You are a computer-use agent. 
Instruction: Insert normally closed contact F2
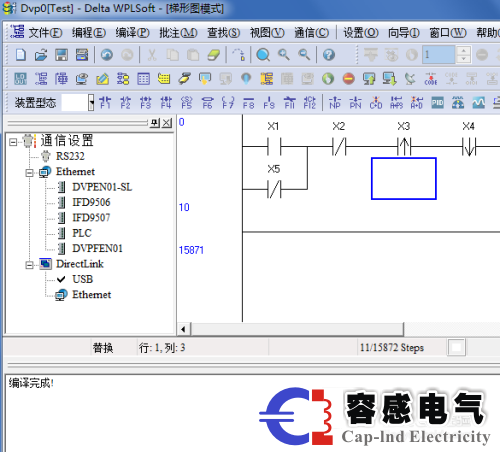click(125, 103)
